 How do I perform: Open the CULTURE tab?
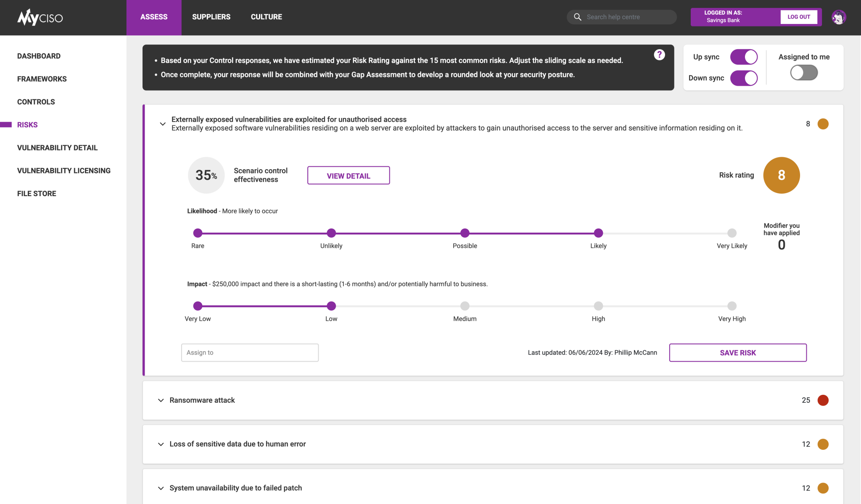click(x=266, y=17)
